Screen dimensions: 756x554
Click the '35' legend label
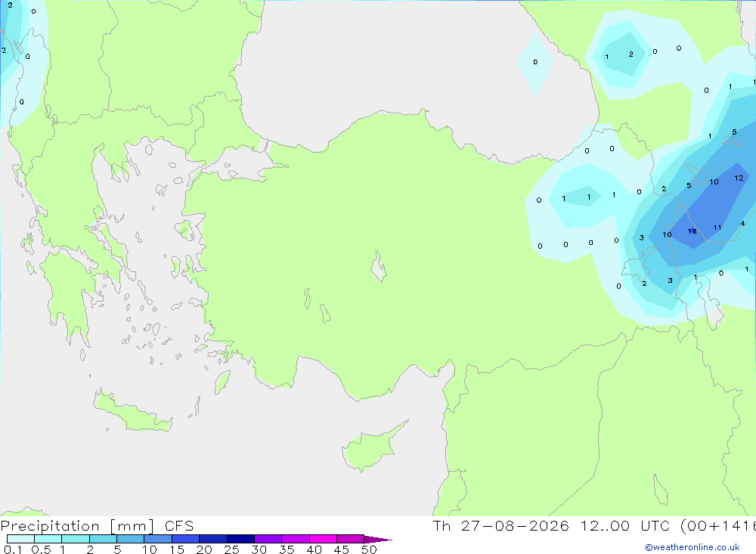tap(287, 549)
